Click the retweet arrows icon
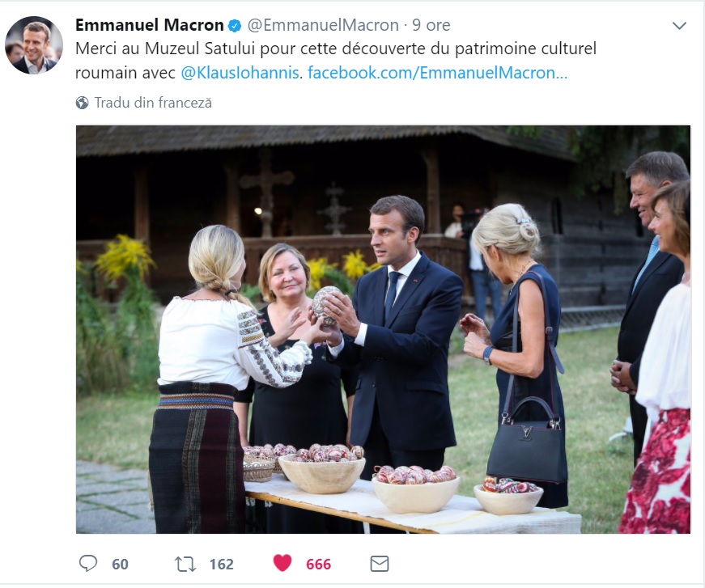The height and width of the screenshot is (588, 705). pos(186,563)
